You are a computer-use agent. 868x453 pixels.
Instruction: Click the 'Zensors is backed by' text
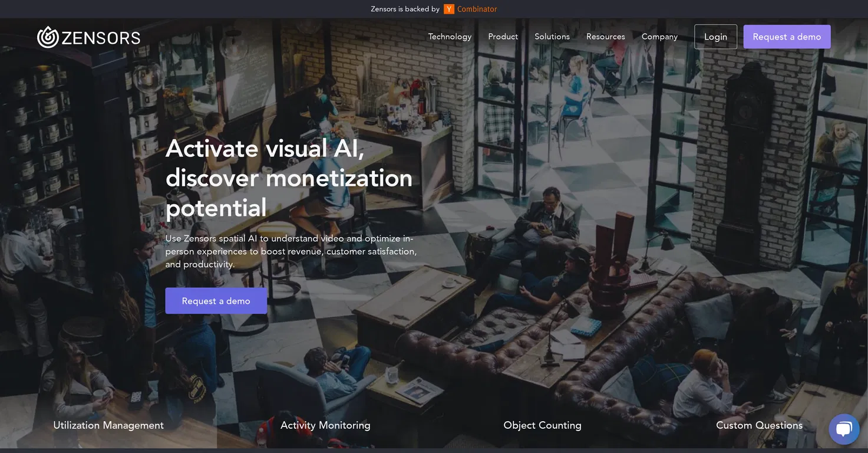(x=405, y=9)
